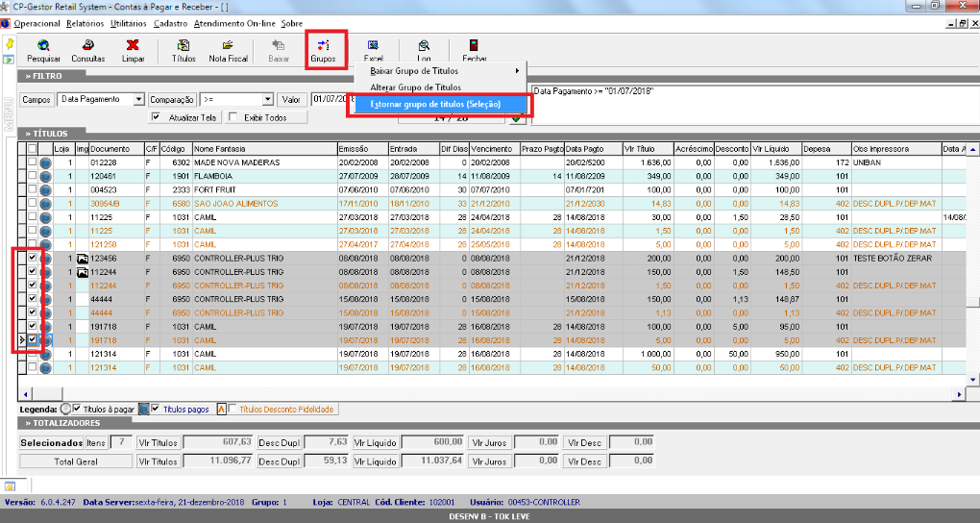
Task: Click the image icon on row 112244
Action: 82,272
